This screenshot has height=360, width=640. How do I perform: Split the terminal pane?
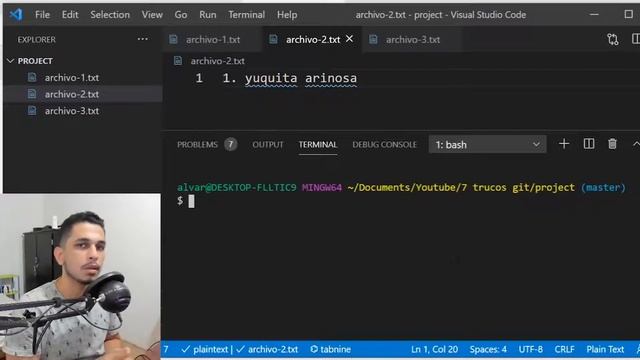pyautogui.click(x=589, y=144)
